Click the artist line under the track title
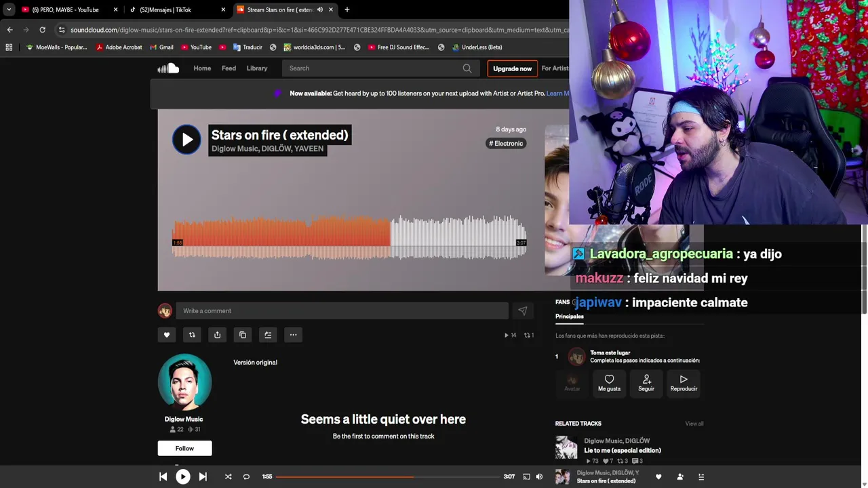The image size is (868, 488). (x=267, y=148)
